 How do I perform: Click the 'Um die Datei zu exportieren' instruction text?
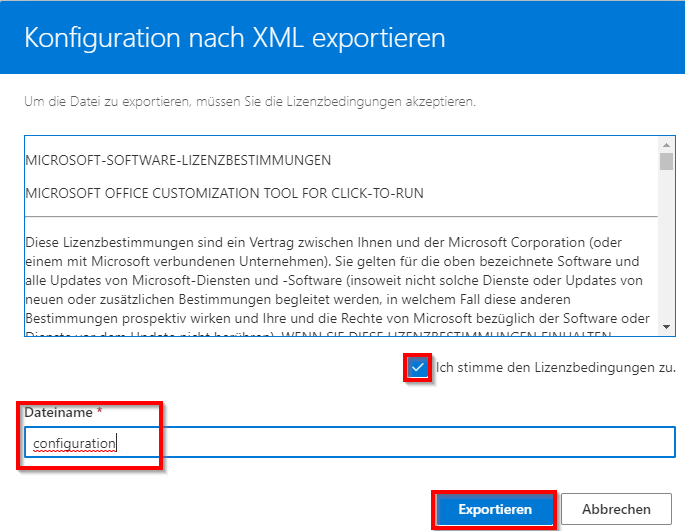coord(250,102)
